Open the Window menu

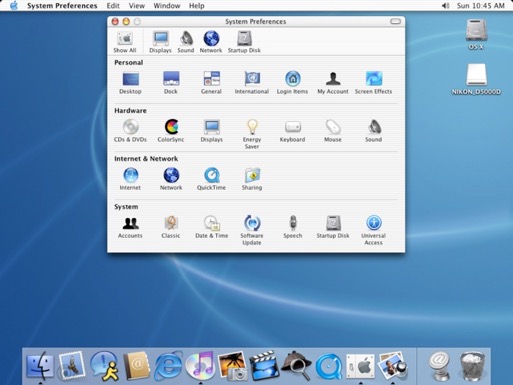(167, 6)
